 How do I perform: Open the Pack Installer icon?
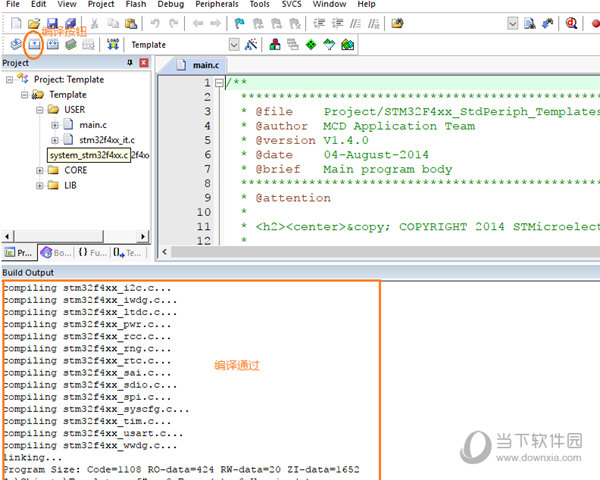coord(347,44)
